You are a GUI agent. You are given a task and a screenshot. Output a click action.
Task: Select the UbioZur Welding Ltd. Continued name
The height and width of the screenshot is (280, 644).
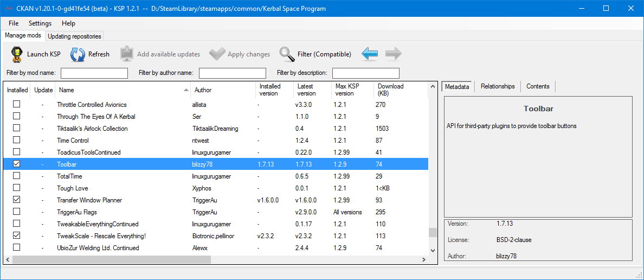98,248
